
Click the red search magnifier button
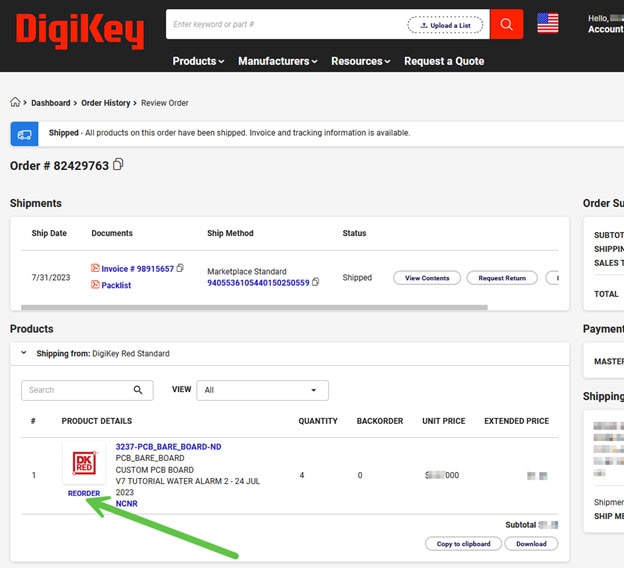point(506,24)
